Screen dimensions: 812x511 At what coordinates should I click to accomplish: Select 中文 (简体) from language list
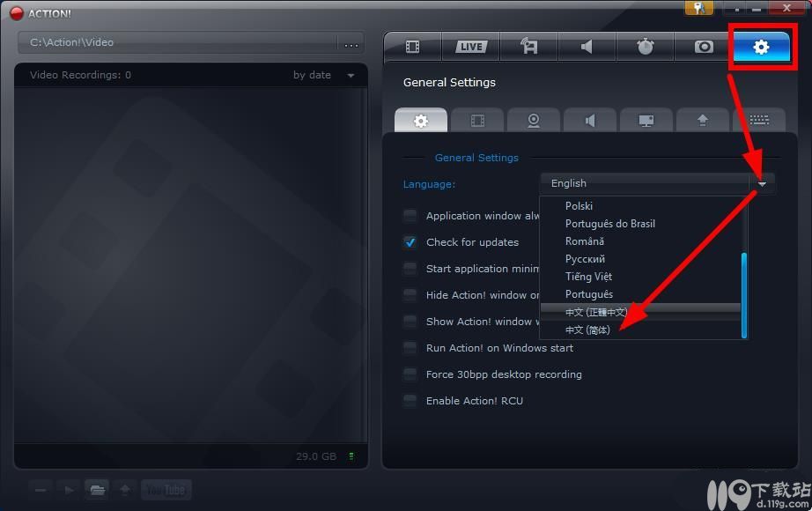[x=587, y=330]
